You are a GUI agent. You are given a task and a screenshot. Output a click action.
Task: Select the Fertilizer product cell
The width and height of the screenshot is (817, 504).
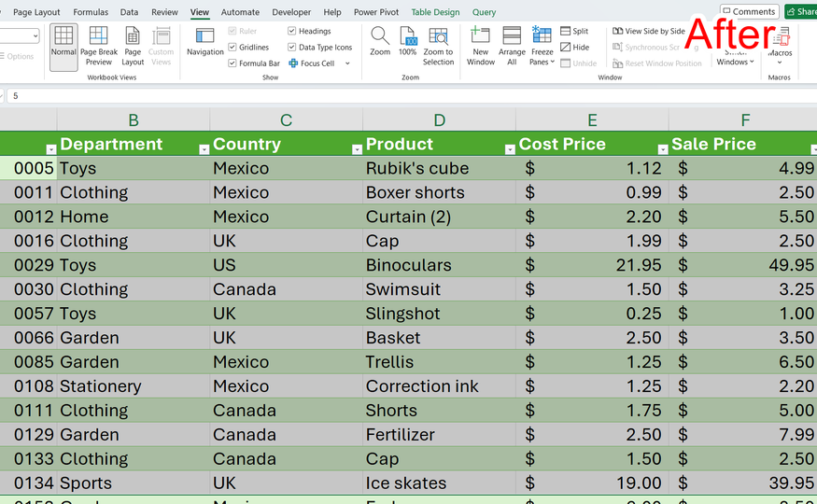(x=439, y=435)
